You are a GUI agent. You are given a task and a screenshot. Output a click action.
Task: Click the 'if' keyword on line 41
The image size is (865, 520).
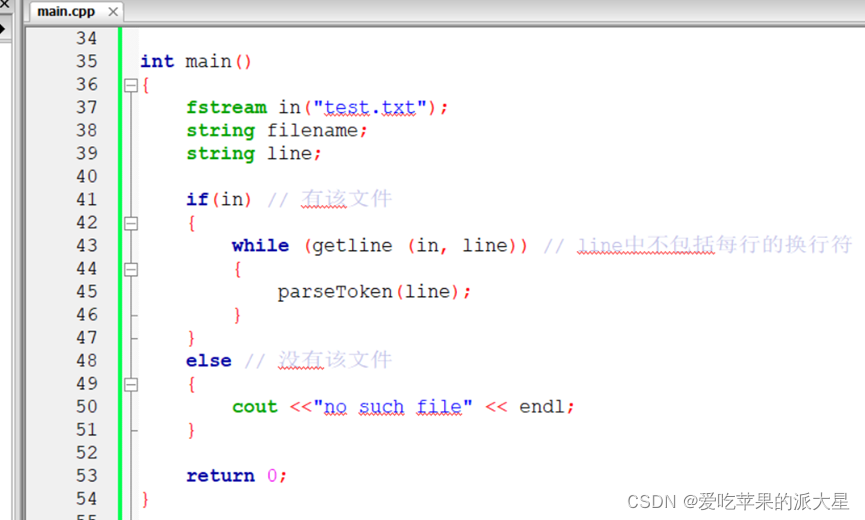pyautogui.click(x=197, y=199)
